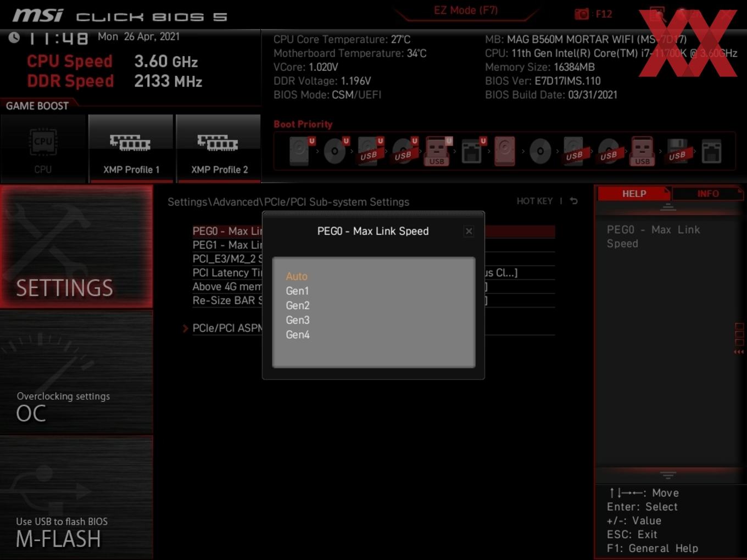Enable XMP Profile 2

[x=219, y=148]
